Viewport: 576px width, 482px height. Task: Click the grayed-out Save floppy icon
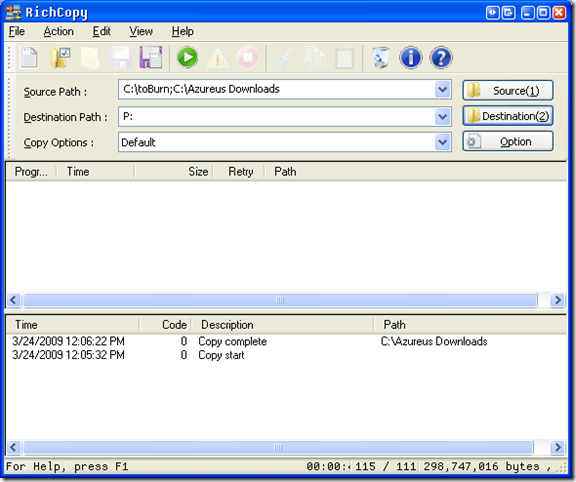point(120,57)
